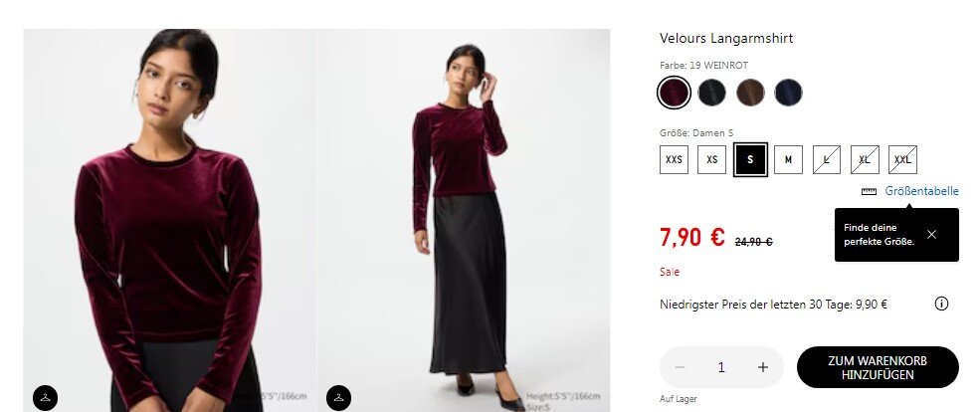This screenshot has width=980, height=412.
Task: Choose size XS
Action: coord(711,159)
